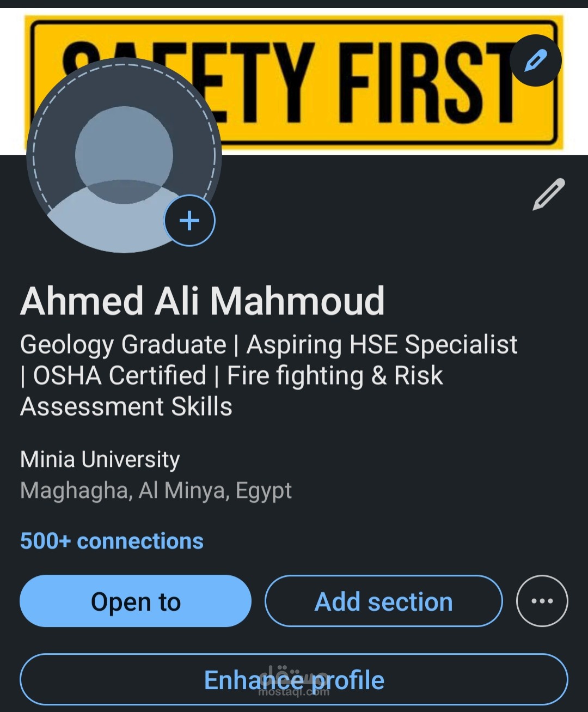Screen dimensions: 588x712
Task: Tap "Geology Graduate" in the headline
Action: pyautogui.click(x=123, y=344)
